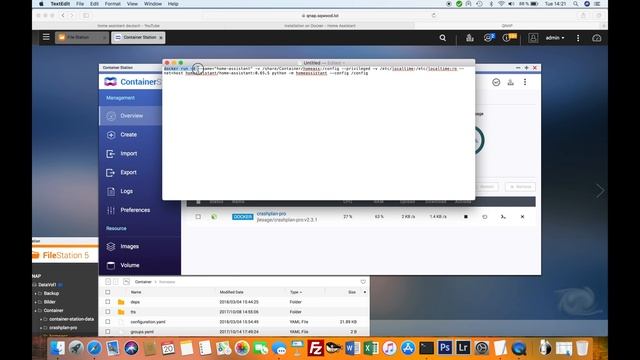Viewport: 640px width, 360px height.
Task: Expand the Backup folder in File Station tree
Action: [x=36, y=293]
